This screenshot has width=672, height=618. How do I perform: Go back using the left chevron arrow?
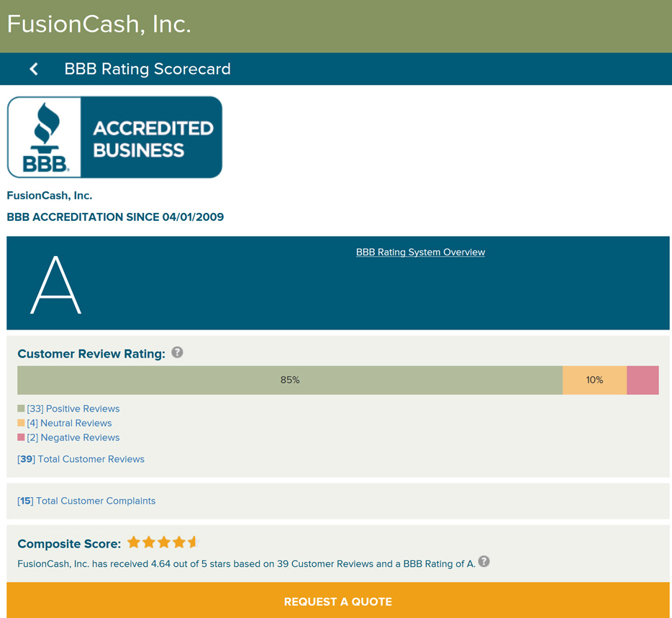(x=34, y=69)
